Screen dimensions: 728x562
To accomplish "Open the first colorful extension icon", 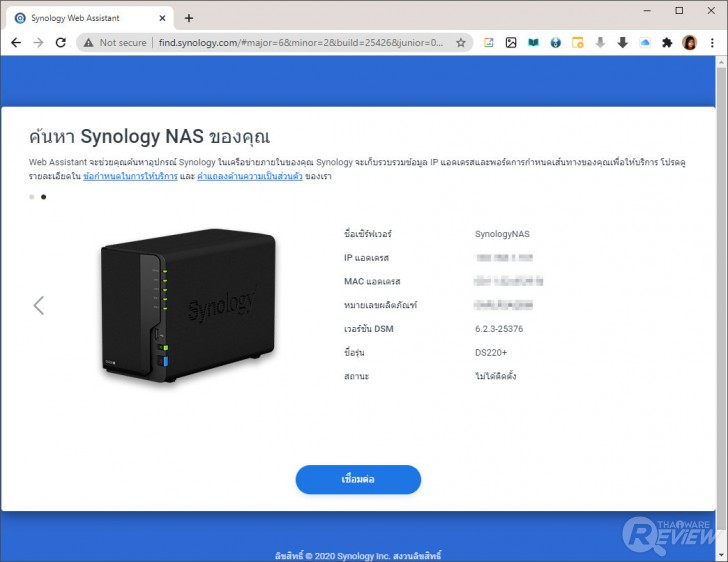I will (x=488, y=43).
